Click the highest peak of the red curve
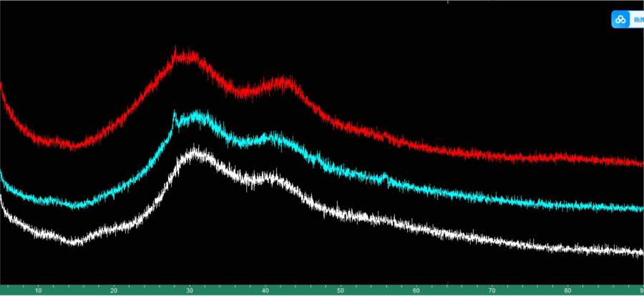 [x=187, y=55]
